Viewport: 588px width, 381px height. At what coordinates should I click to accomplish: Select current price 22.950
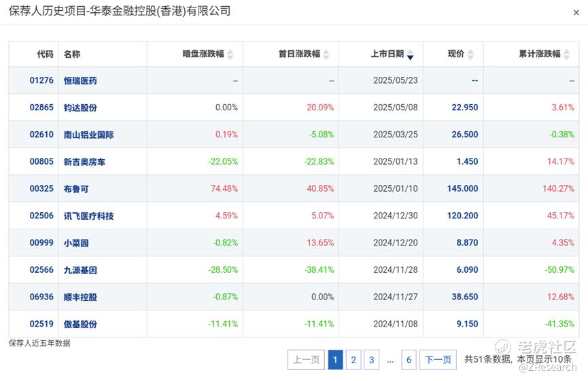point(465,107)
